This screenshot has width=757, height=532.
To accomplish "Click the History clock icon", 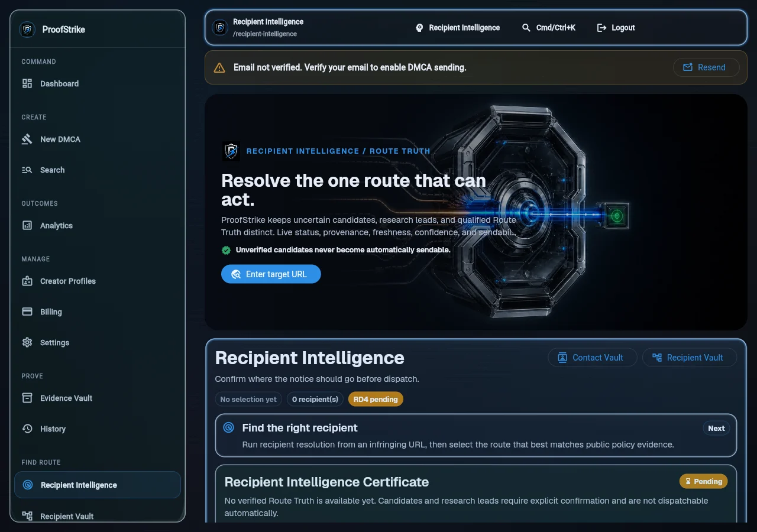I will pos(27,429).
